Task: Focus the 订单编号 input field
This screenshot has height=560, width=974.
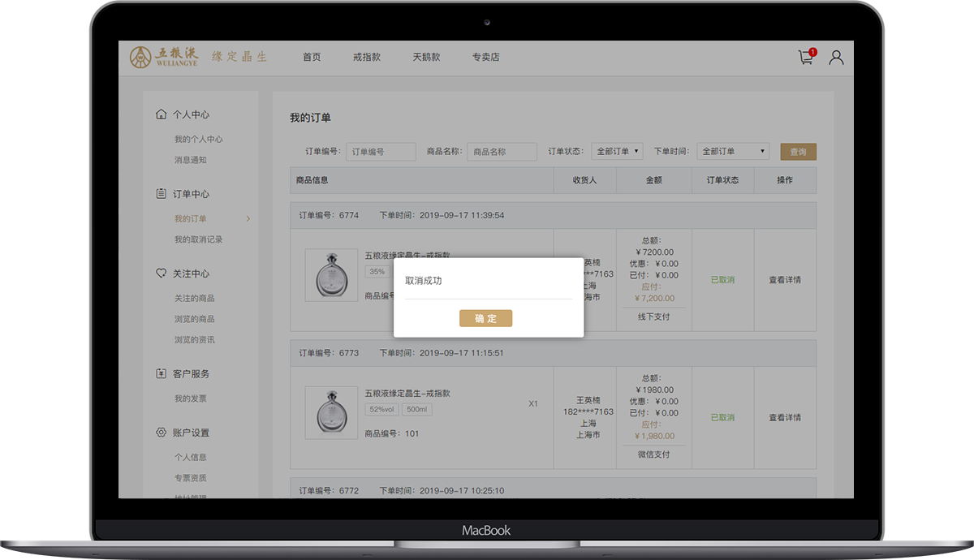Action: point(381,152)
